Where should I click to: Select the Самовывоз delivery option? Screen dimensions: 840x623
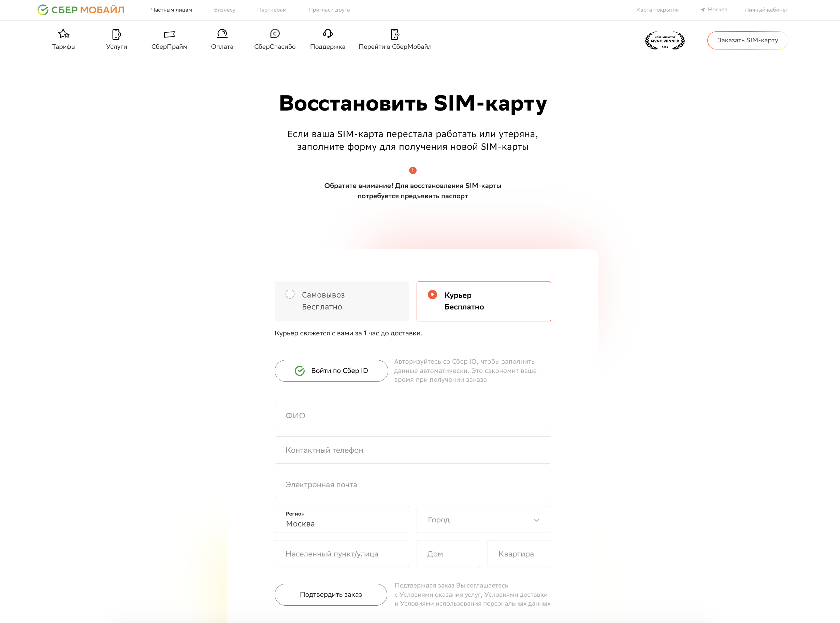pos(341,301)
